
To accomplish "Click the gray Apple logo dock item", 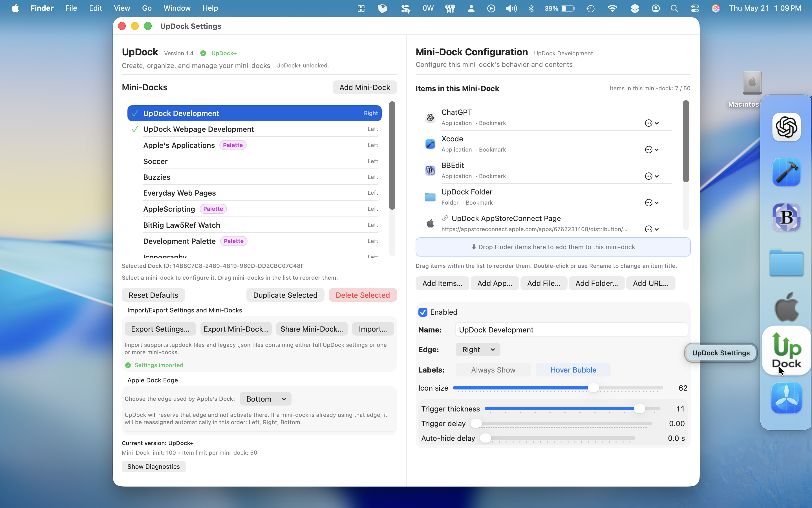I will point(786,307).
